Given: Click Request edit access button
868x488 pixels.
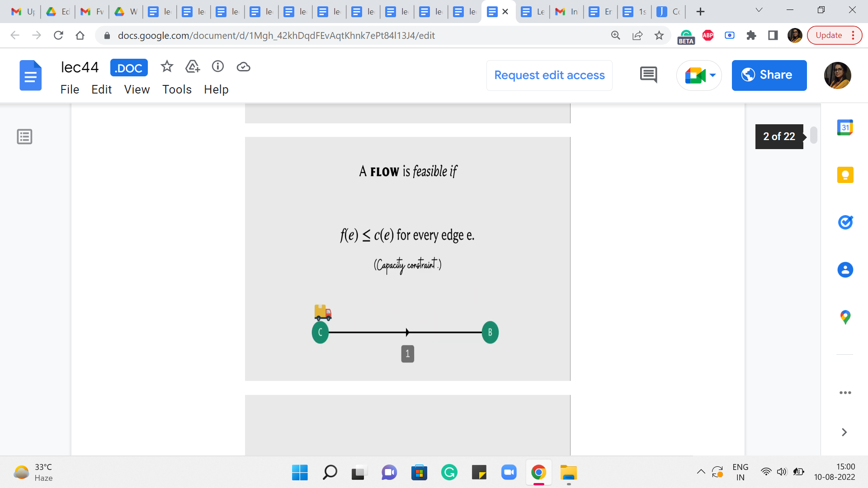Looking at the screenshot, I should click(549, 75).
